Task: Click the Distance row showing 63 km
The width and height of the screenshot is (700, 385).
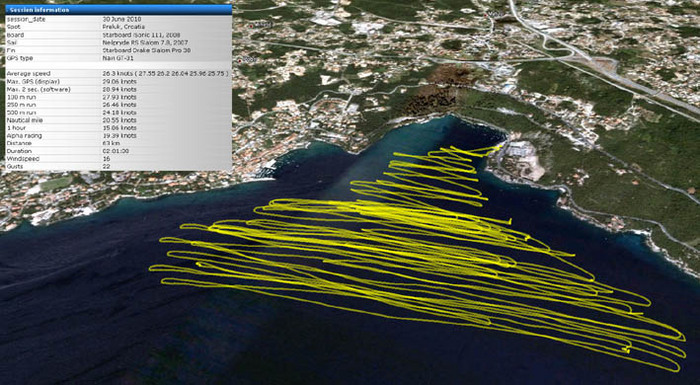Action: coord(118,143)
